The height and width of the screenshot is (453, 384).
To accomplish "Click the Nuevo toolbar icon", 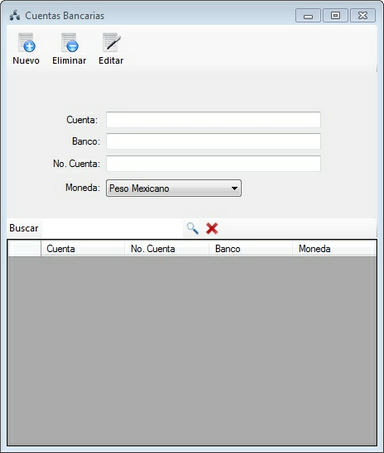I will click(x=26, y=43).
